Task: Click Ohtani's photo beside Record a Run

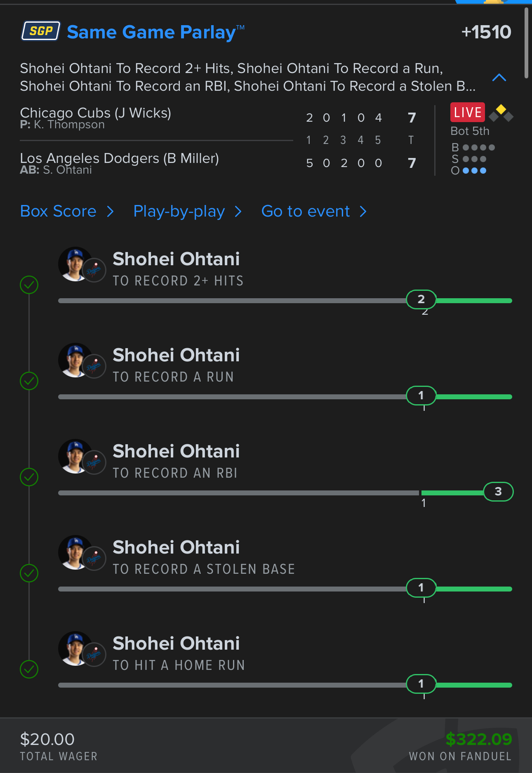Action: click(x=76, y=360)
